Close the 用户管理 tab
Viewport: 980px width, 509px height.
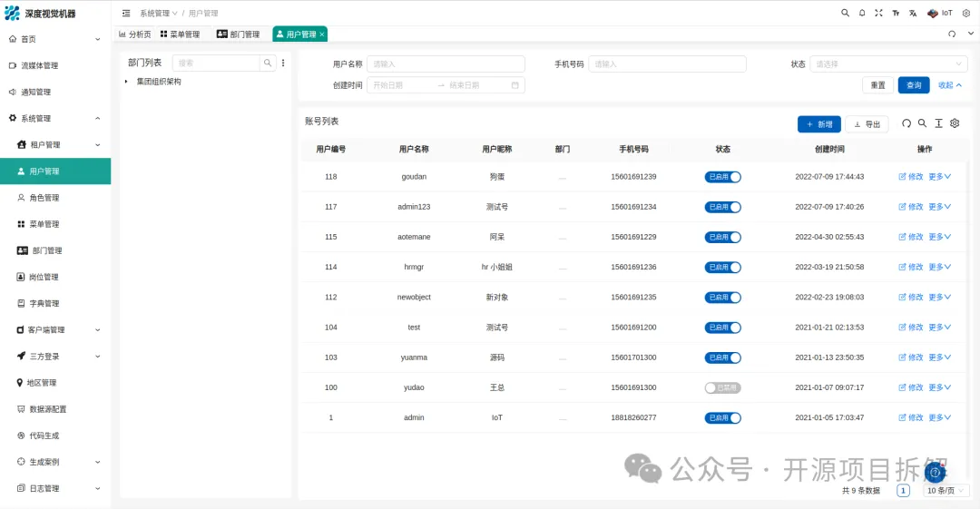322,34
